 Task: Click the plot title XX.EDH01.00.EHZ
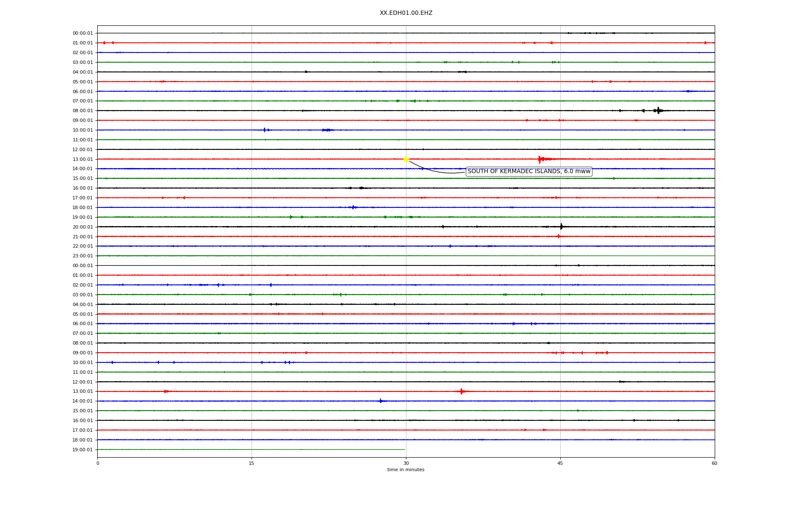click(406, 13)
